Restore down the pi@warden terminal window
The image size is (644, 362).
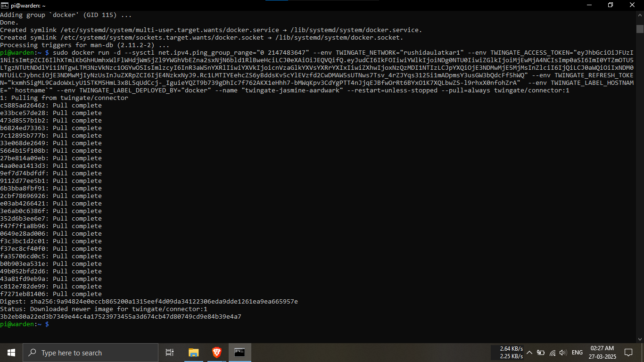611,5
